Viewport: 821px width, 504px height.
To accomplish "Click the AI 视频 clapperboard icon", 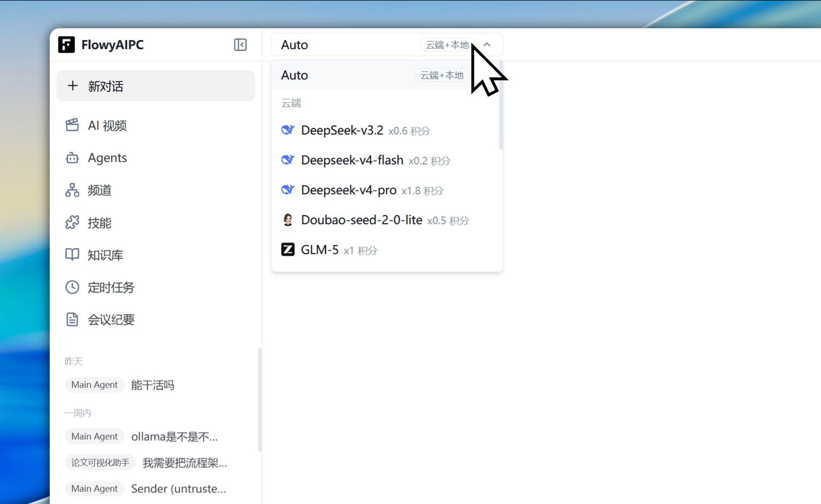I will 72,125.
